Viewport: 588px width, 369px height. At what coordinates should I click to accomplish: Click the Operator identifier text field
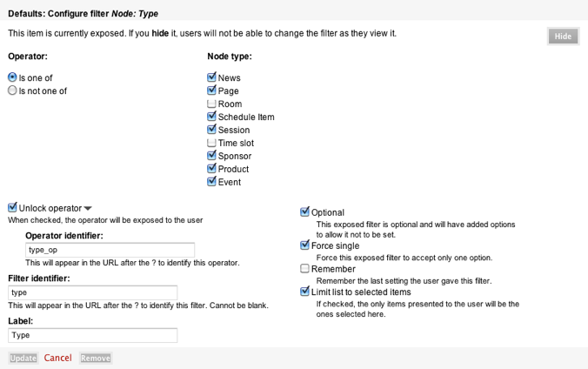click(x=110, y=249)
